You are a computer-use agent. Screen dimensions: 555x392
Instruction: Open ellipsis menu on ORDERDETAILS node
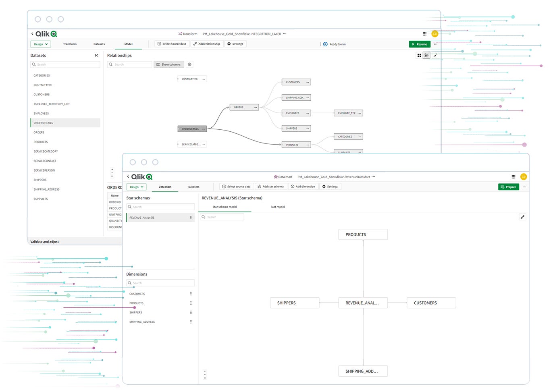204,129
